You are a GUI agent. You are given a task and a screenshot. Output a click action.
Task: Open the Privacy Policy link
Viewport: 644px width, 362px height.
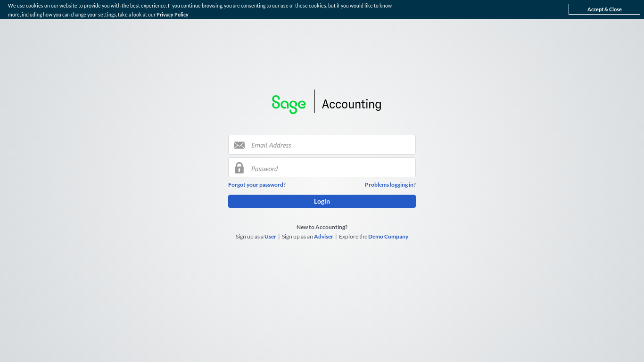[x=172, y=15]
